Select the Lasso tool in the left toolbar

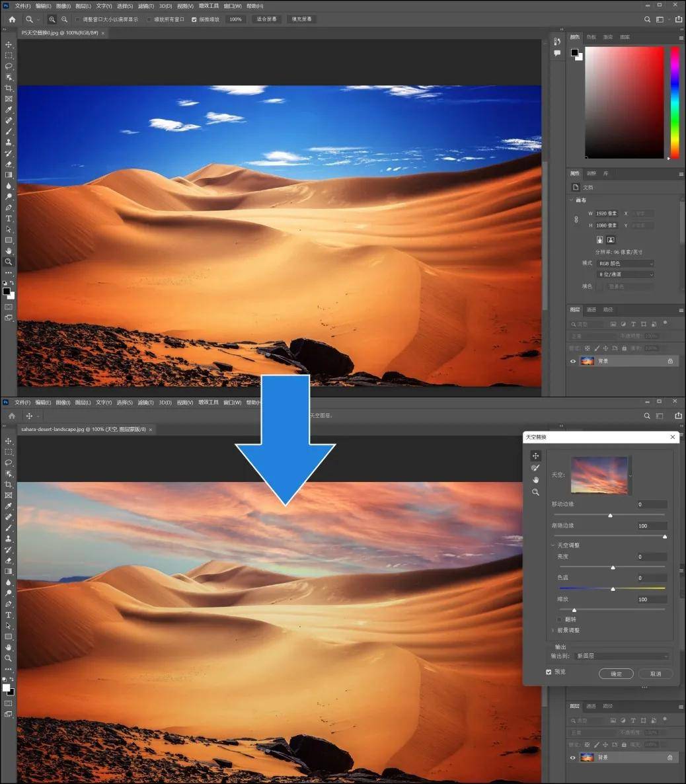[x=9, y=66]
